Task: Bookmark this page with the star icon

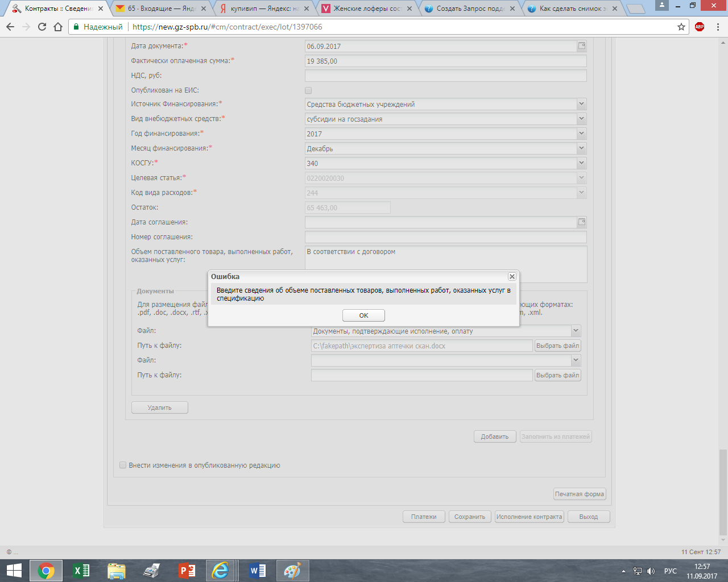Action: coord(681,27)
